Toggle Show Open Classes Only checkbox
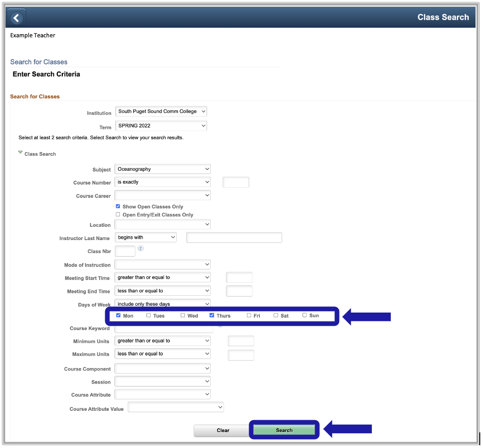Screen dimensions: 483x448 click(x=118, y=207)
